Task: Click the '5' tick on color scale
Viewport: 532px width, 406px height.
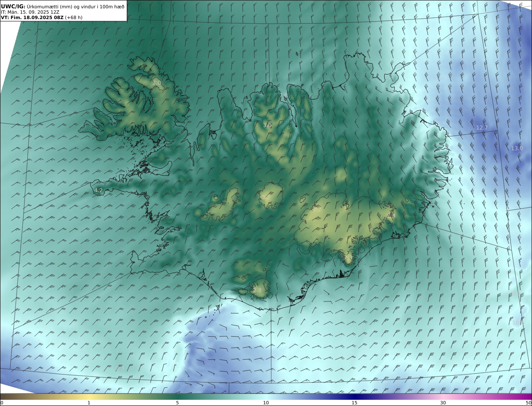Action: pos(177,403)
